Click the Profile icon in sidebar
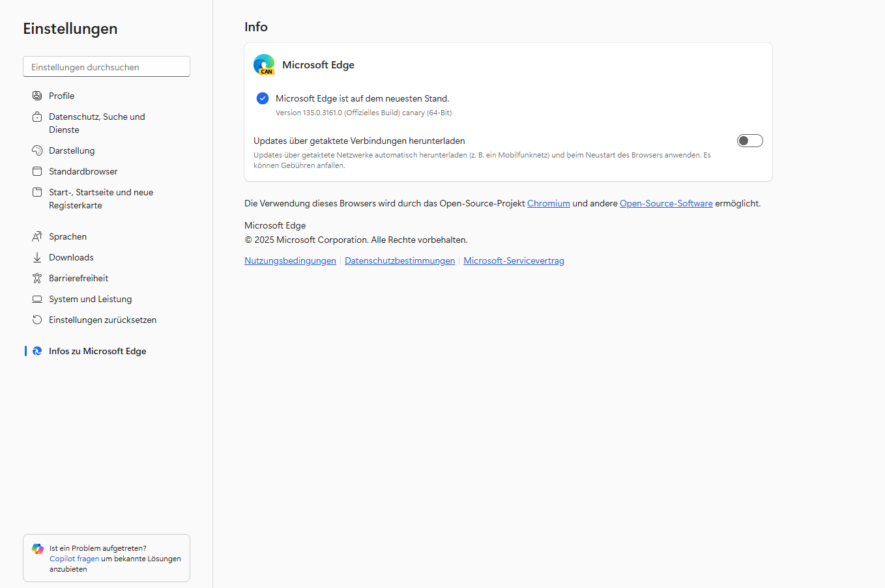 37,96
